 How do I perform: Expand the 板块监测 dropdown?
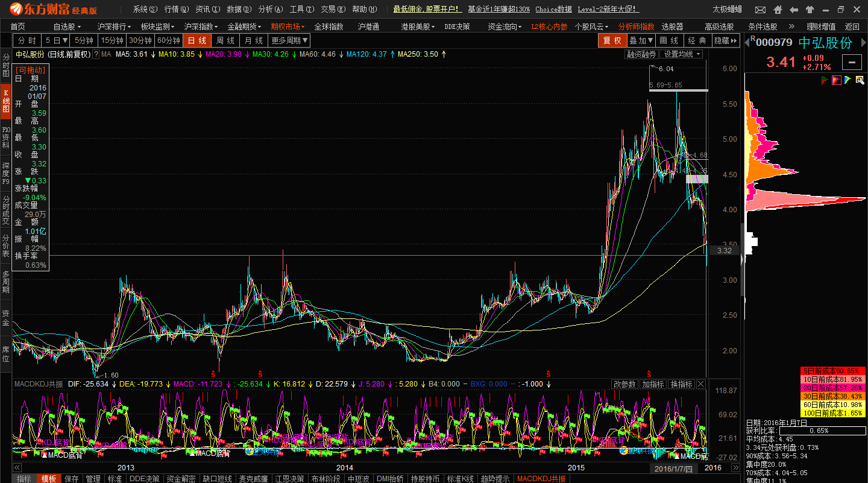point(157,27)
